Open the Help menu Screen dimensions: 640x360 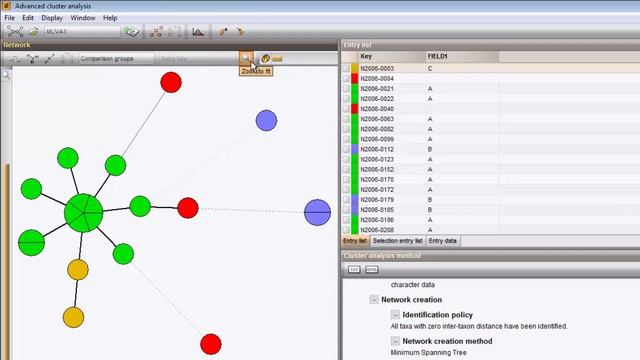[x=110, y=18]
